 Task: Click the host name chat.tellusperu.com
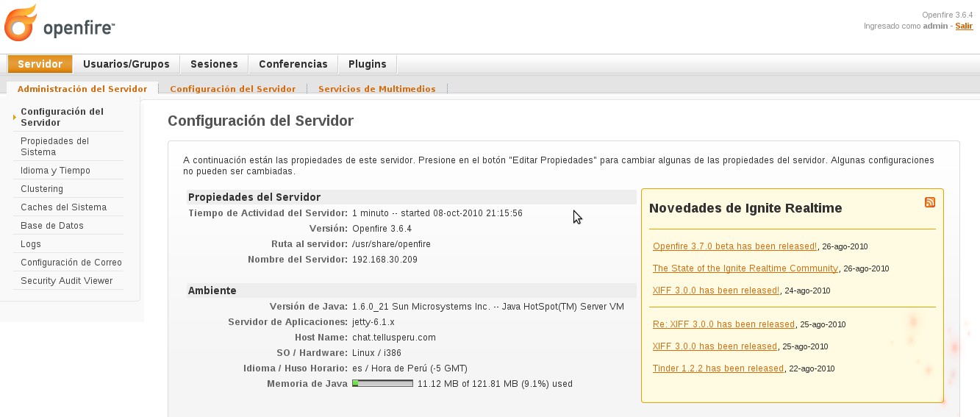point(394,338)
